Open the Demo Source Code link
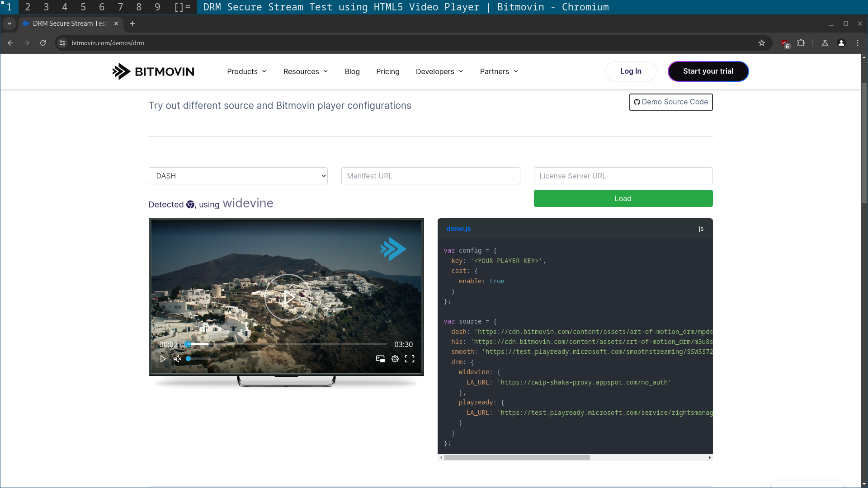Screen dimensions: 868x488 point(671,102)
